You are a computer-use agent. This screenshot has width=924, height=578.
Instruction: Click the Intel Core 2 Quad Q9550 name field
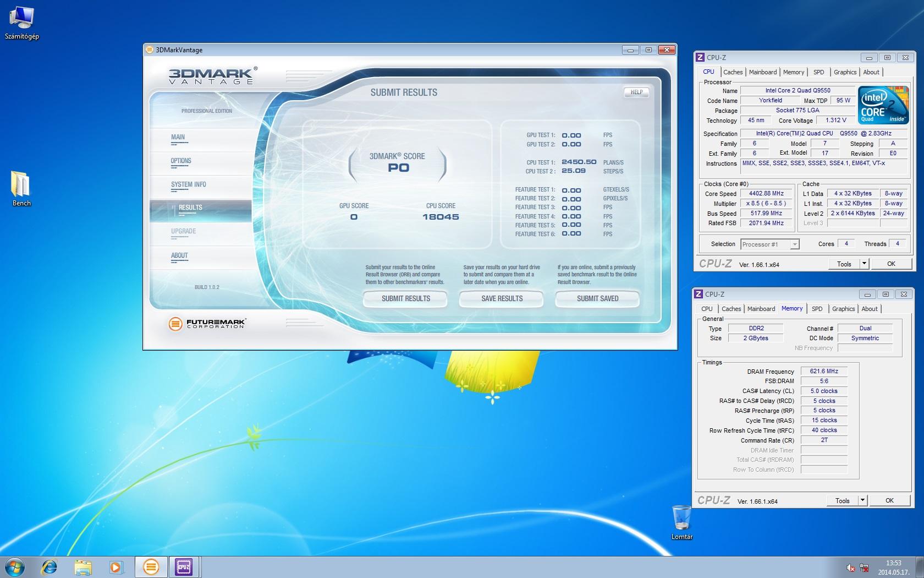pyautogui.click(x=798, y=90)
